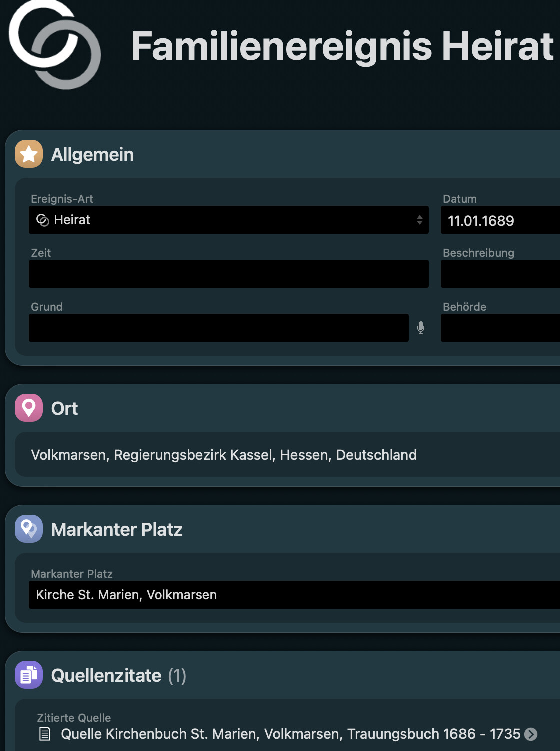This screenshot has width=560, height=751.
Task: Open Quelle Kirchenbuch St. Marien Trauungsbuch link
Action: 291,734
